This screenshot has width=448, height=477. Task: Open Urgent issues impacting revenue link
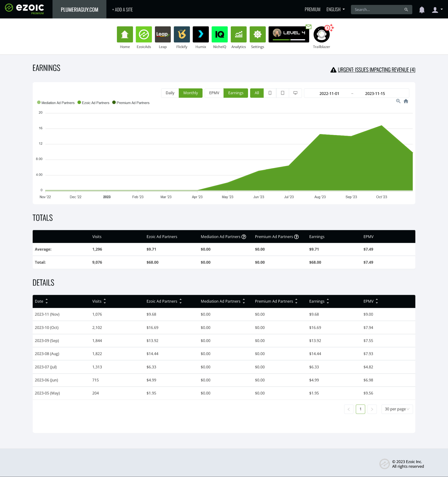click(376, 70)
